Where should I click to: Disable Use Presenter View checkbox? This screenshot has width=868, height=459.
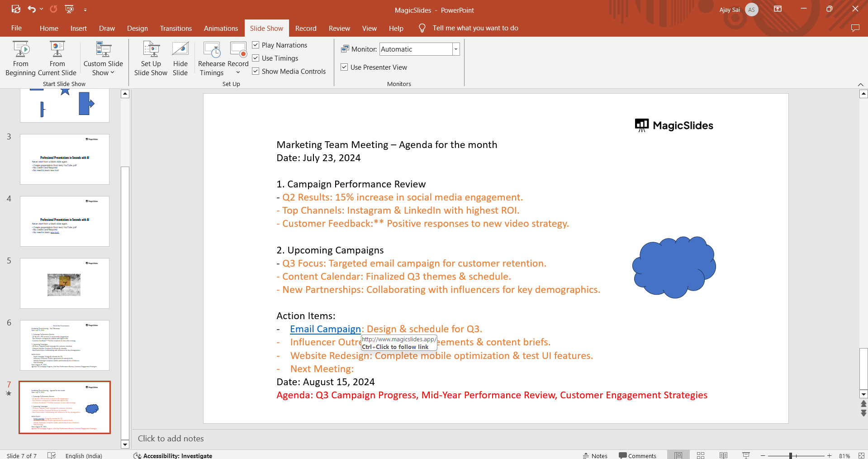click(x=345, y=67)
